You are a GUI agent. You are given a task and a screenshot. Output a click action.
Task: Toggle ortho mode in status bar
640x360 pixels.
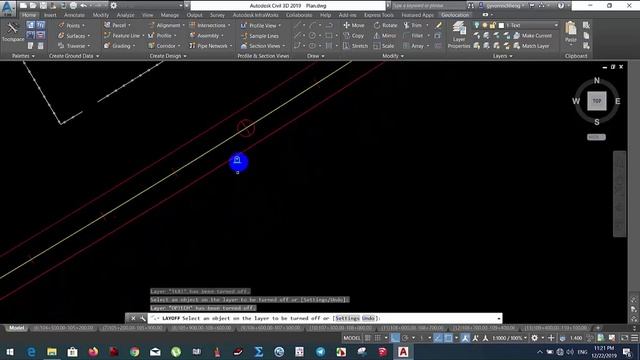point(395,338)
